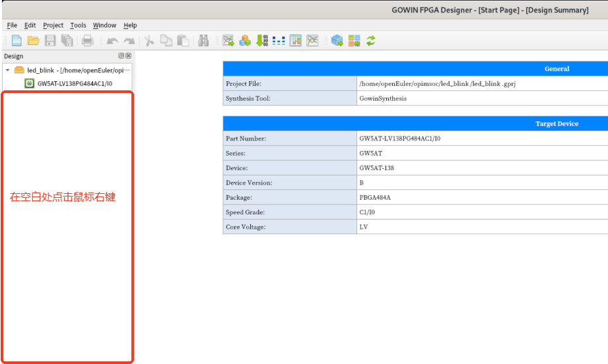Open the grid table planner icon
608x364 pixels.
click(296, 40)
